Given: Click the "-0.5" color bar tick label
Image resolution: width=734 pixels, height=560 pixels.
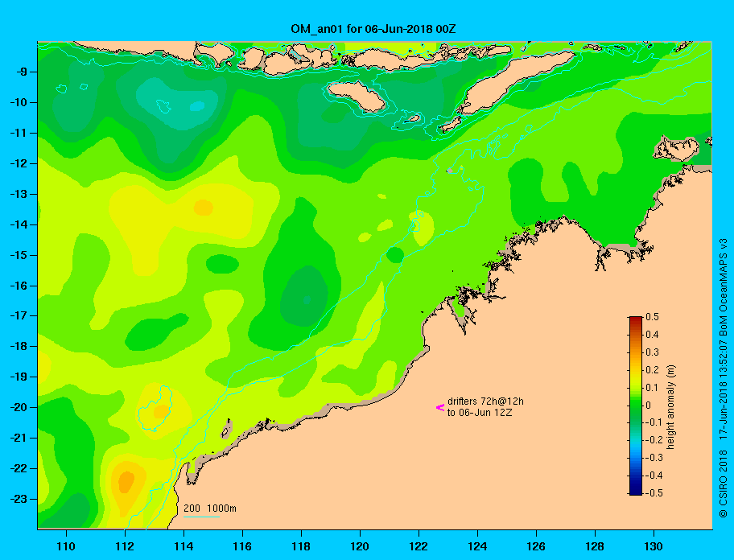Looking at the screenshot, I should tap(654, 492).
